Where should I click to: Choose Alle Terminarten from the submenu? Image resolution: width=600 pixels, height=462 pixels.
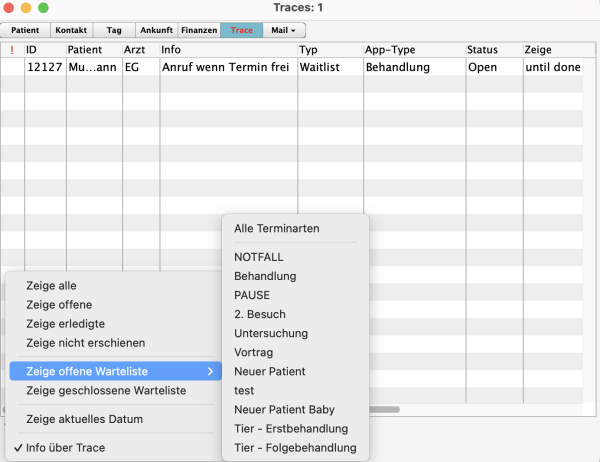point(276,228)
